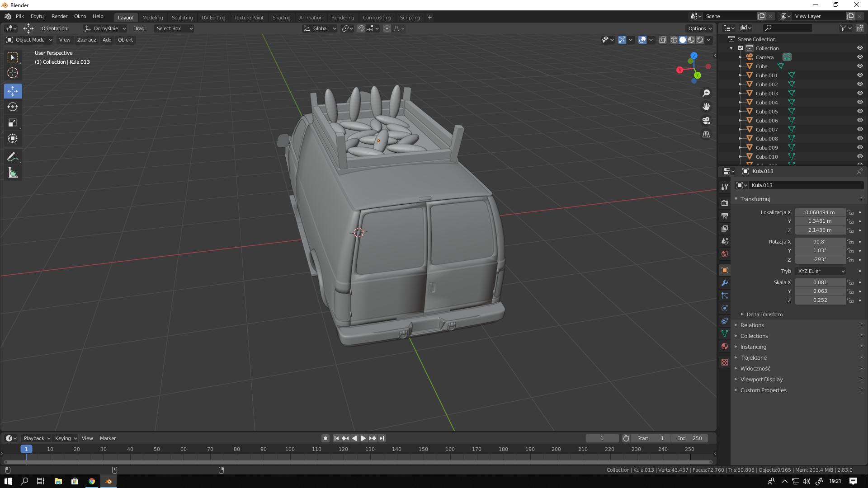Open the XYZ Euler rotation mode dropdown
The height and width of the screenshot is (488, 868).
point(821,271)
